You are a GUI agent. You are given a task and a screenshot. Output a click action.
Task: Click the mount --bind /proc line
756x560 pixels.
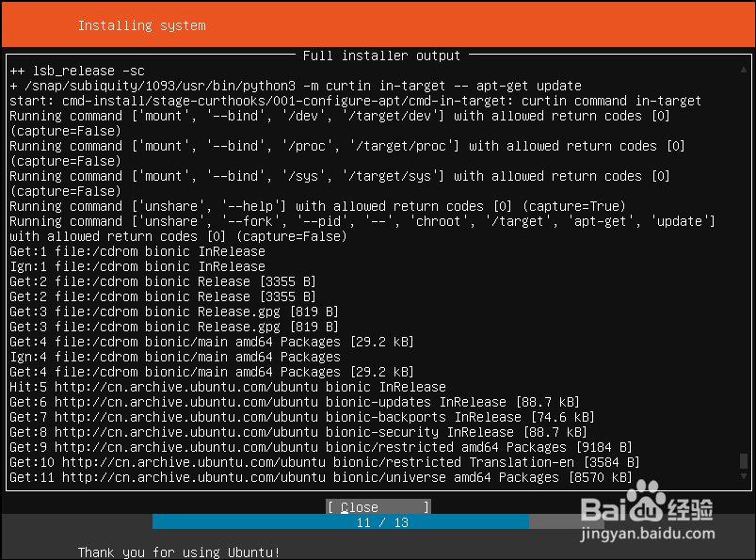pyautogui.click(x=347, y=146)
